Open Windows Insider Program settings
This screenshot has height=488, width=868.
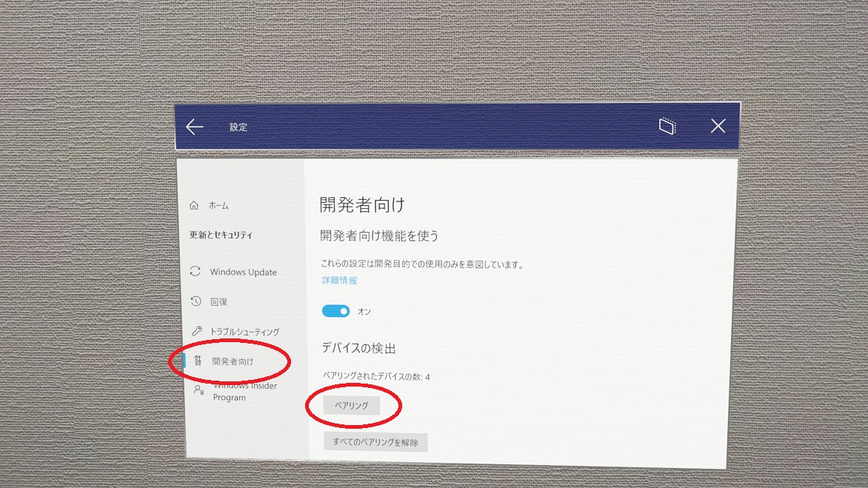[x=236, y=391]
